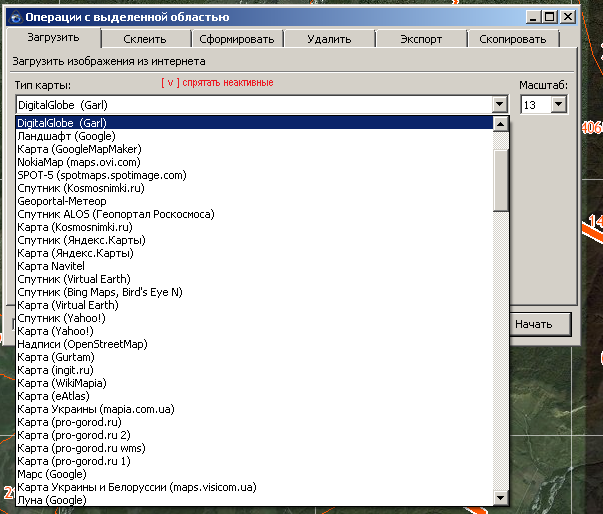Pick Надписи (OpenStreetMap) in the list
This screenshot has height=514, width=603.
pos(82,344)
